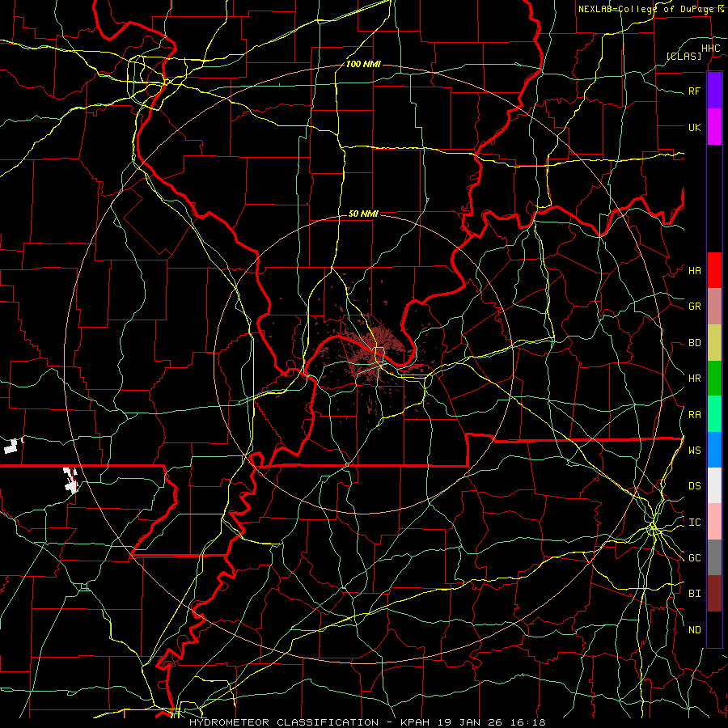
Task: Click the red HA legend color swatch
Action: coord(714,270)
